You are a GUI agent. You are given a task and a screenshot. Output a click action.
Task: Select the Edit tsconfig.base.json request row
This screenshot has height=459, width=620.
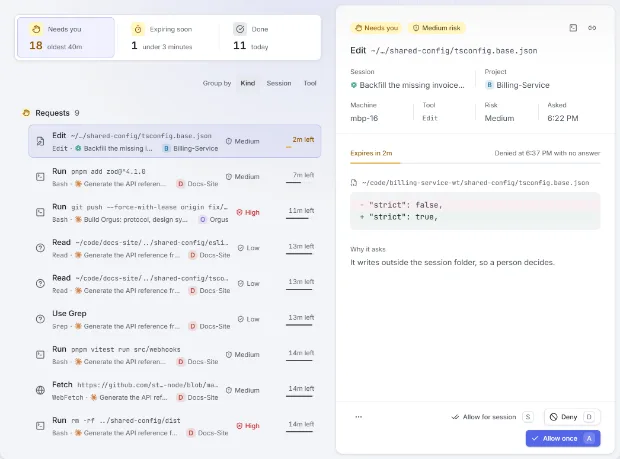(x=174, y=141)
